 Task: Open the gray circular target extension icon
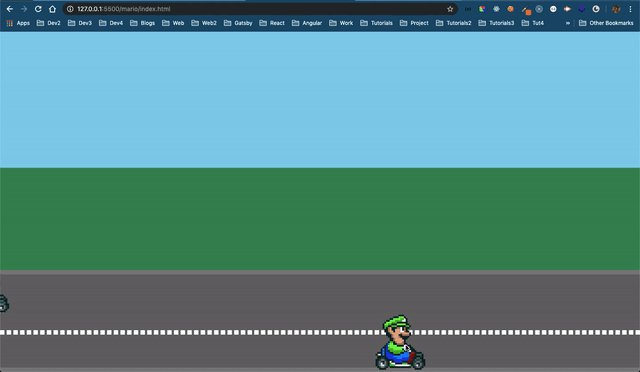point(539,9)
